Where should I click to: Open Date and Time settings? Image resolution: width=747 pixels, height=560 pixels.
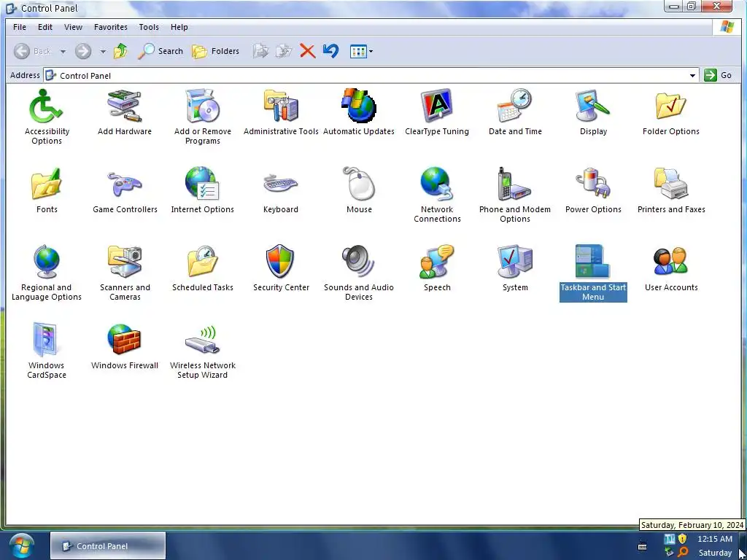[515, 112]
